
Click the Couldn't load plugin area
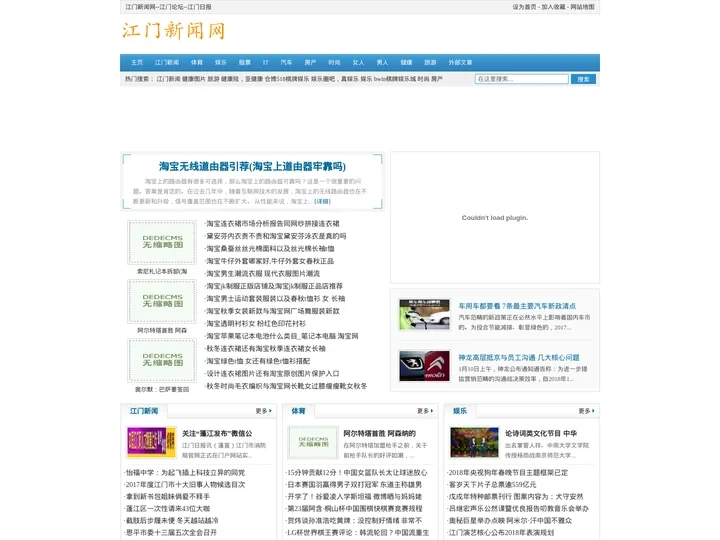pyautogui.click(x=495, y=218)
